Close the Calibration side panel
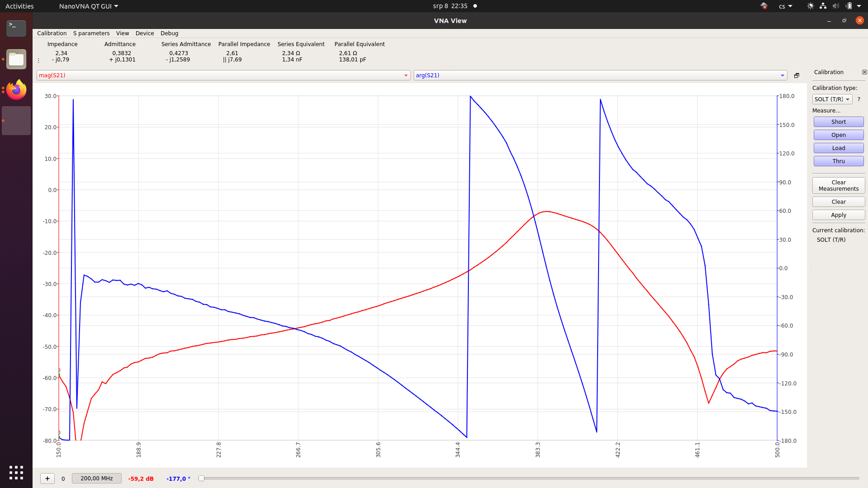The width and height of the screenshot is (868, 488). pyautogui.click(x=864, y=72)
